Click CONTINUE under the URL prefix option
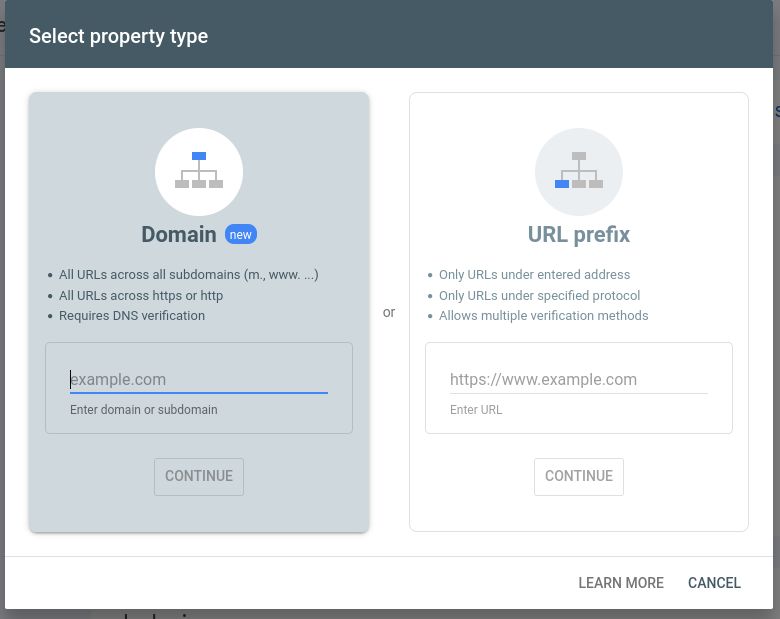The image size is (780, 619). coord(579,476)
